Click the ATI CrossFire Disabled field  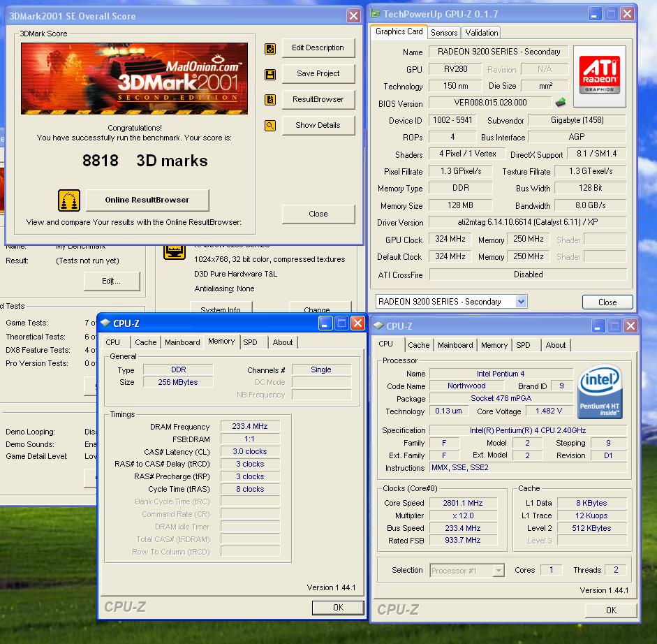click(528, 275)
